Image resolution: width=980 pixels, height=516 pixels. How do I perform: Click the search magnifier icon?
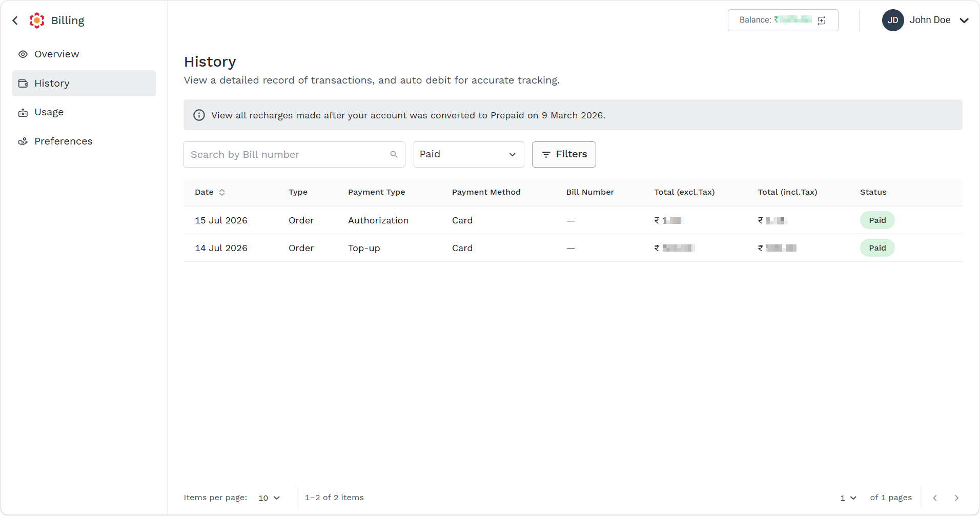coord(394,154)
